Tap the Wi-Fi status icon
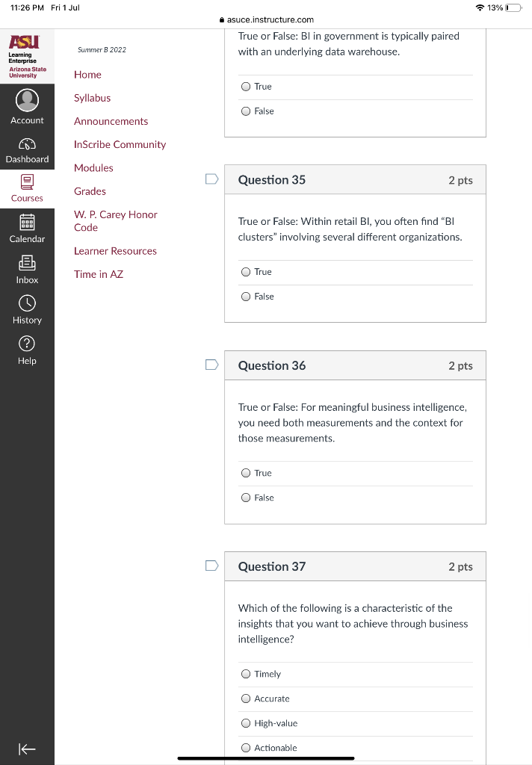Screen dimensions: 532x765 [x=480, y=7]
